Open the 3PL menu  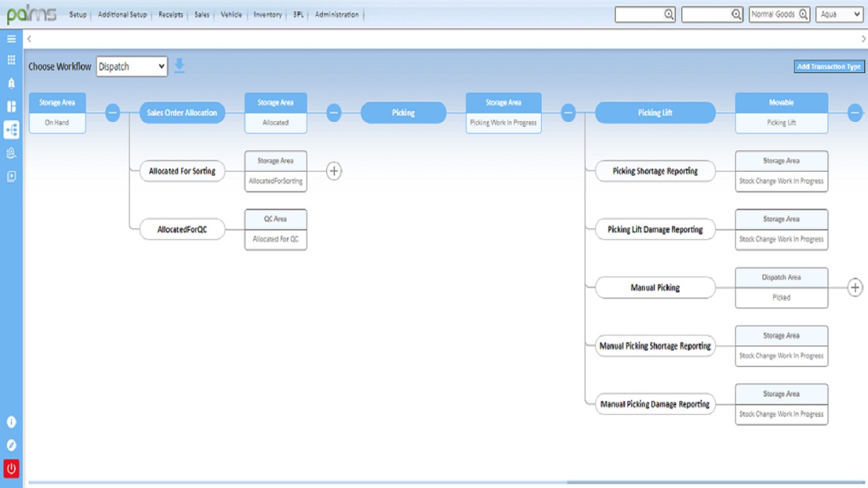click(x=298, y=14)
